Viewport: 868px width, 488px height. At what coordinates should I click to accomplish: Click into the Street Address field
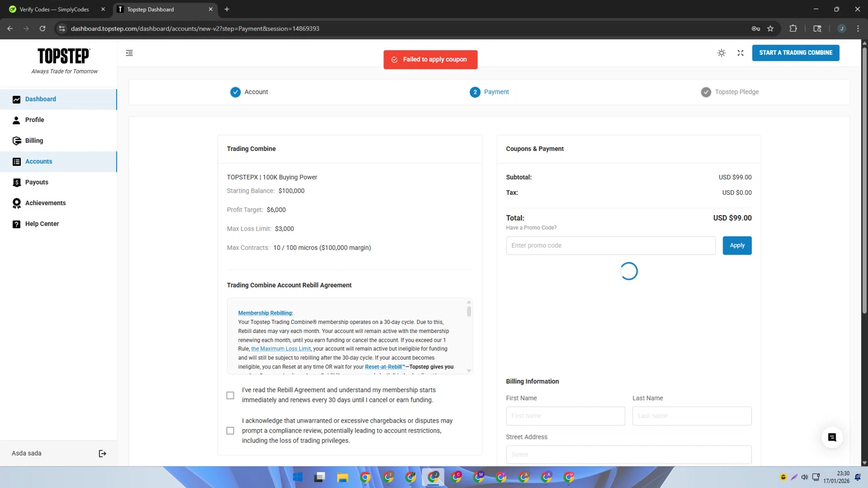pos(628,454)
